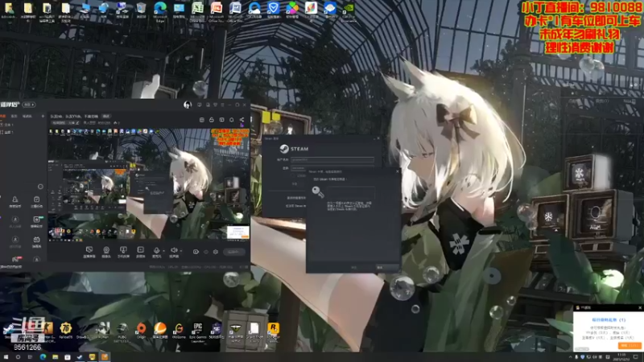Image resolution: width=644 pixels, height=362 pixels.
Task: Click orange button in notification popup
Action: click(x=629, y=346)
